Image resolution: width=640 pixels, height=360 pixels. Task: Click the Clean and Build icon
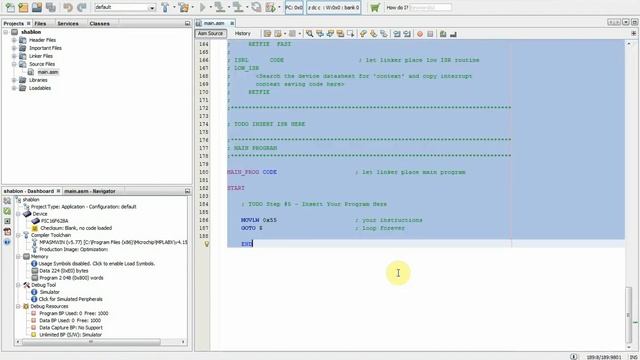(184, 7)
